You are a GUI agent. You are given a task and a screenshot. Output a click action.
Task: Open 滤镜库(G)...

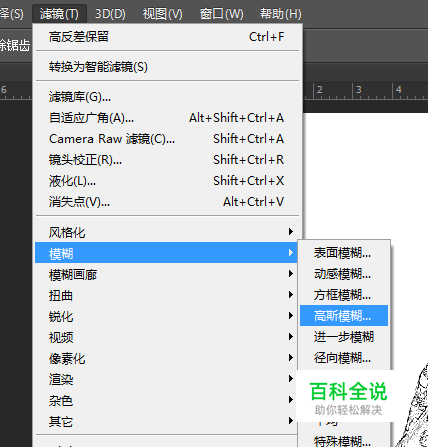167,97
